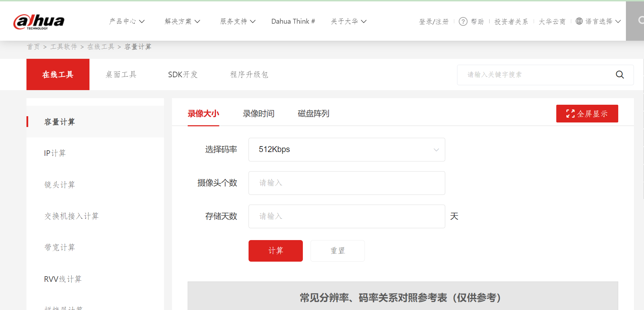The image size is (644, 310).
Task: Click the 重置 reset button
Action: click(x=338, y=251)
